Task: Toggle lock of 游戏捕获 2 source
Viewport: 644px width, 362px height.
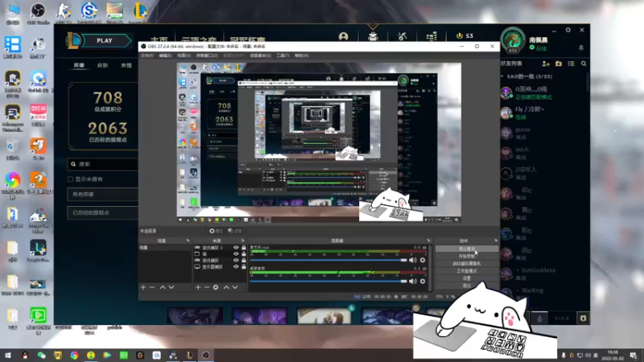Action: pos(244,248)
